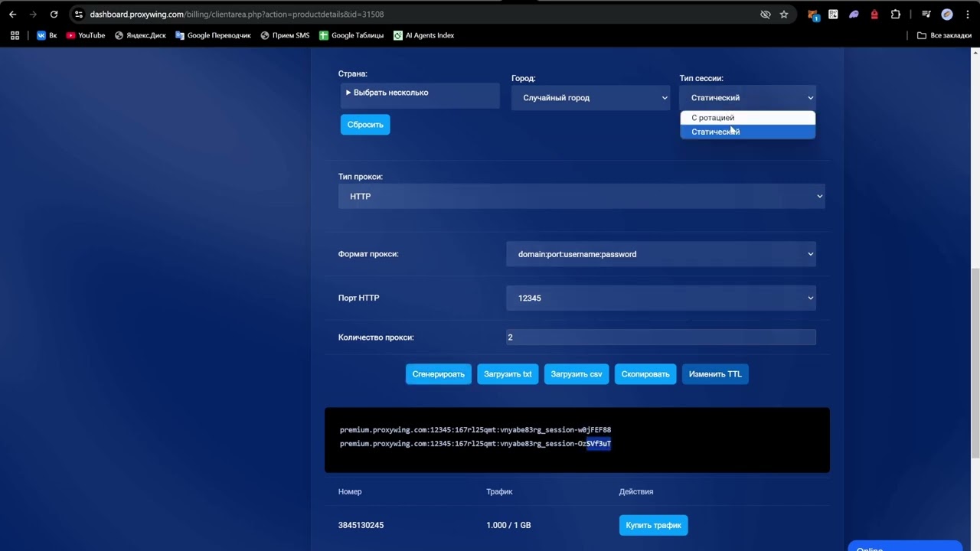This screenshot has width=980, height=551.
Task: Click the Сгенерировать button
Action: 439,374
